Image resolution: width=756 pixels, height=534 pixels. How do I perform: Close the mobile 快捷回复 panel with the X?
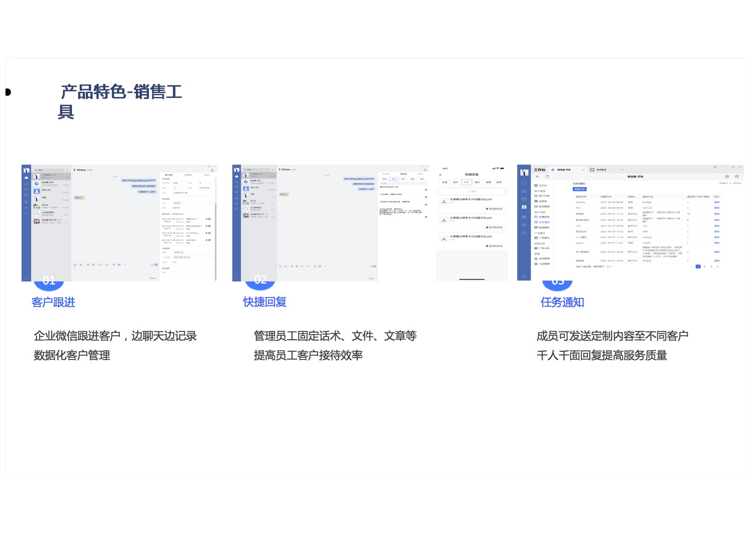pos(440,175)
